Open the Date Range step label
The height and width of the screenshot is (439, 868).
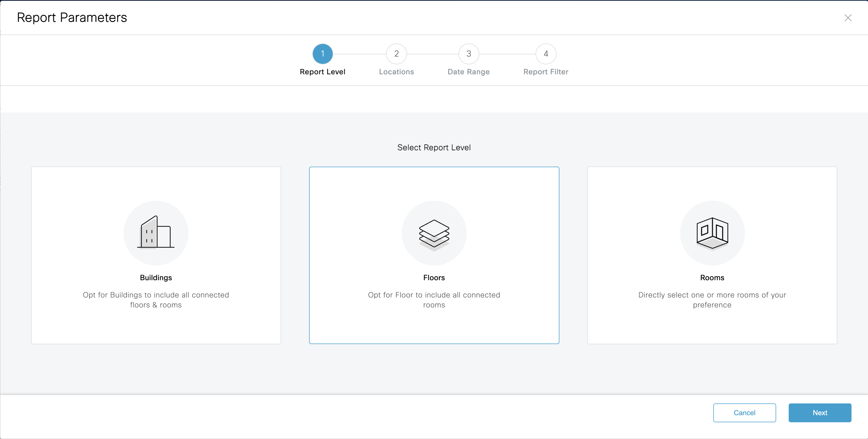(x=468, y=72)
